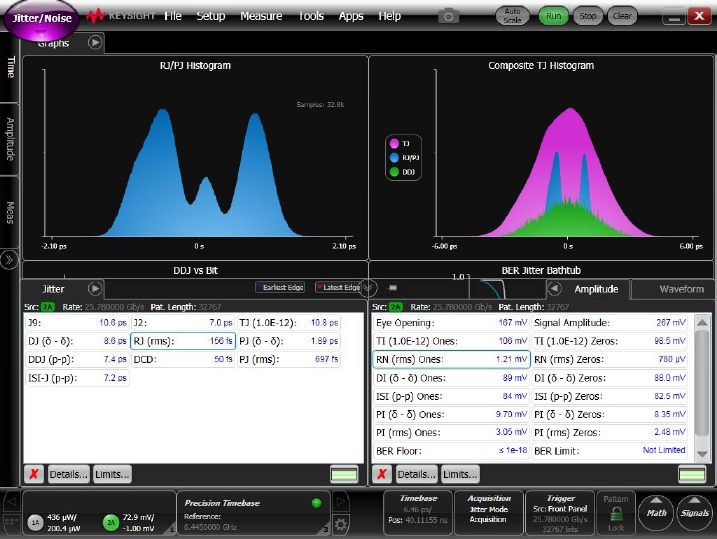Toggle the Earliest Edge legend
The height and width of the screenshot is (539, 717).
pos(280,287)
